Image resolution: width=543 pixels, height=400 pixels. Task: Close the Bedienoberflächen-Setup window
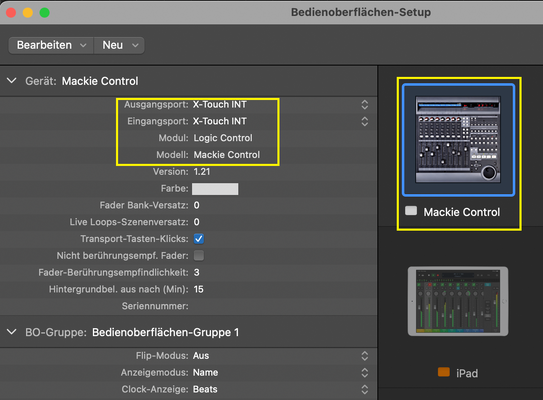click(11, 12)
